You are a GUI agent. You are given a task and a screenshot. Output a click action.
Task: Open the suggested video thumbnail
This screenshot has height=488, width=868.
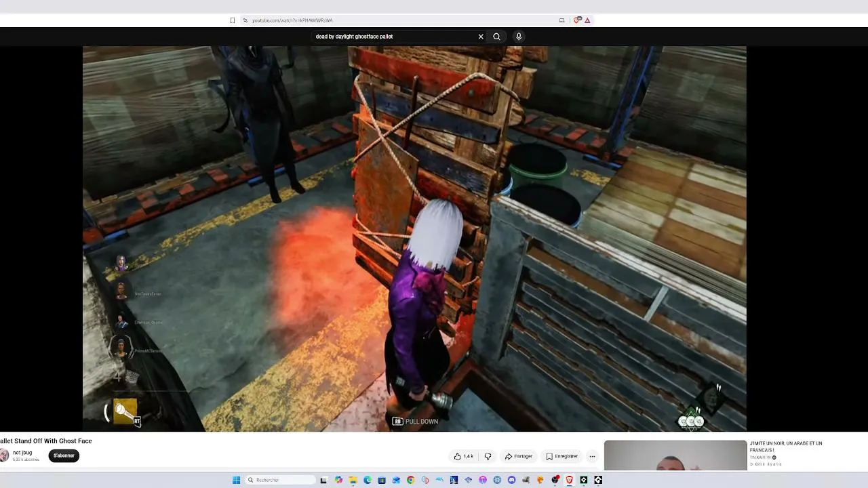click(675, 455)
